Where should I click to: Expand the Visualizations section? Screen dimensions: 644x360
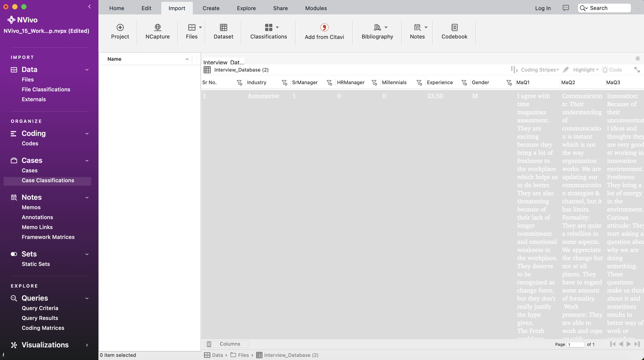[x=87, y=345]
